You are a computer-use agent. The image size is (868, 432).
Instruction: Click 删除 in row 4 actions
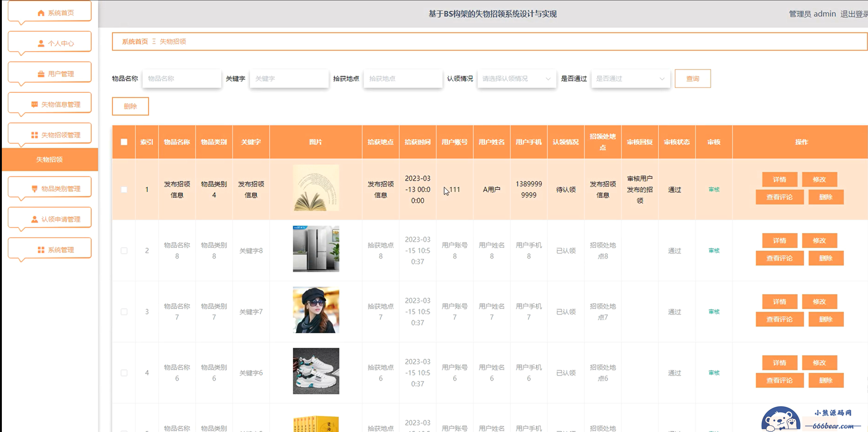(826, 380)
